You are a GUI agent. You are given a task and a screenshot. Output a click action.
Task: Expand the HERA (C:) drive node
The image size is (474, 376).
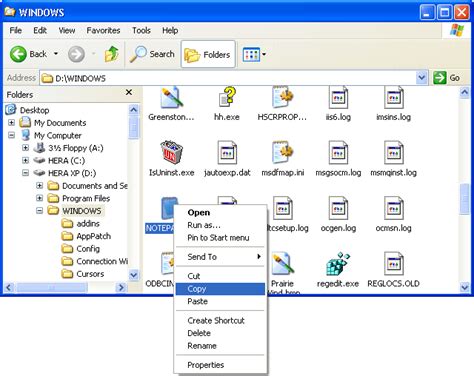tap(25, 160)
